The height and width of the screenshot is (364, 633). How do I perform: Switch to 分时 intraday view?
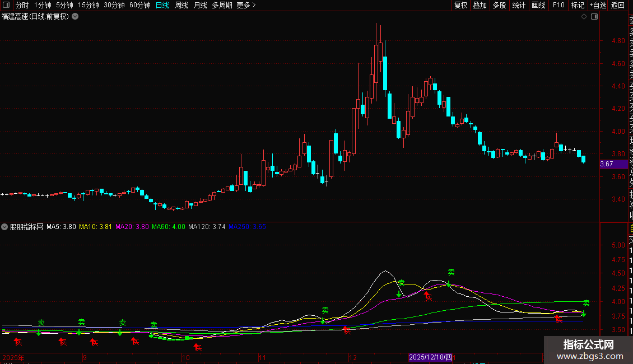22,5
